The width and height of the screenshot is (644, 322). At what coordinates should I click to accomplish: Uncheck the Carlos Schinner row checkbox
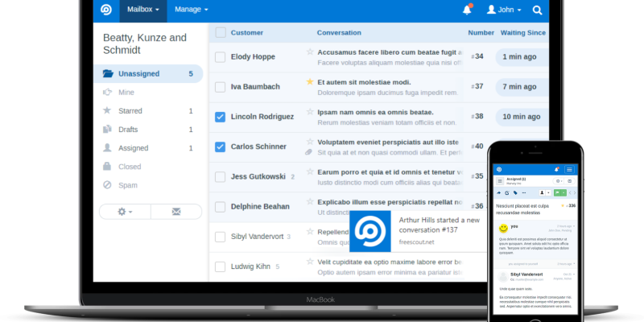[220, 147]
